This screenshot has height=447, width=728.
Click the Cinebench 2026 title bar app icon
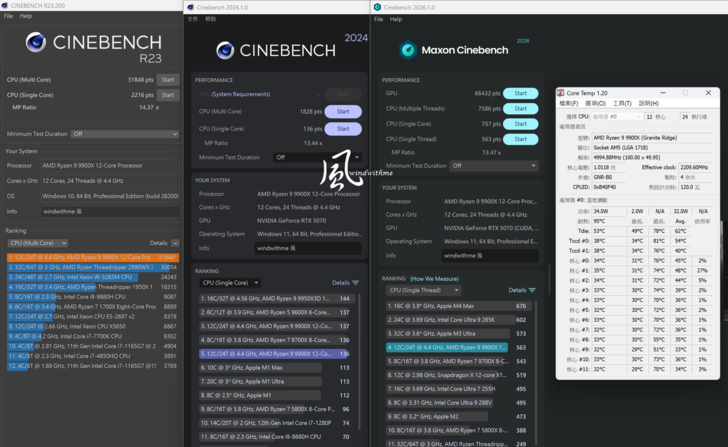pyautogui.click(x=377, y=7)
